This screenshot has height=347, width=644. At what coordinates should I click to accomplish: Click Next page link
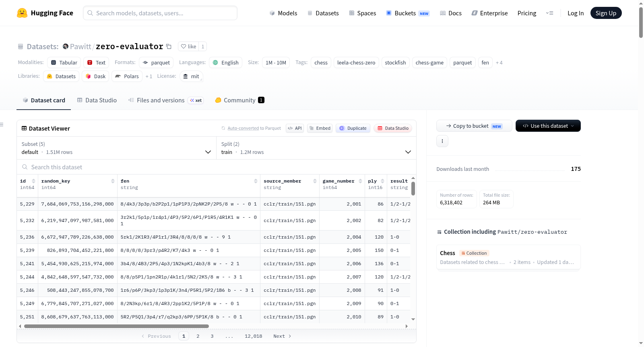282,336
